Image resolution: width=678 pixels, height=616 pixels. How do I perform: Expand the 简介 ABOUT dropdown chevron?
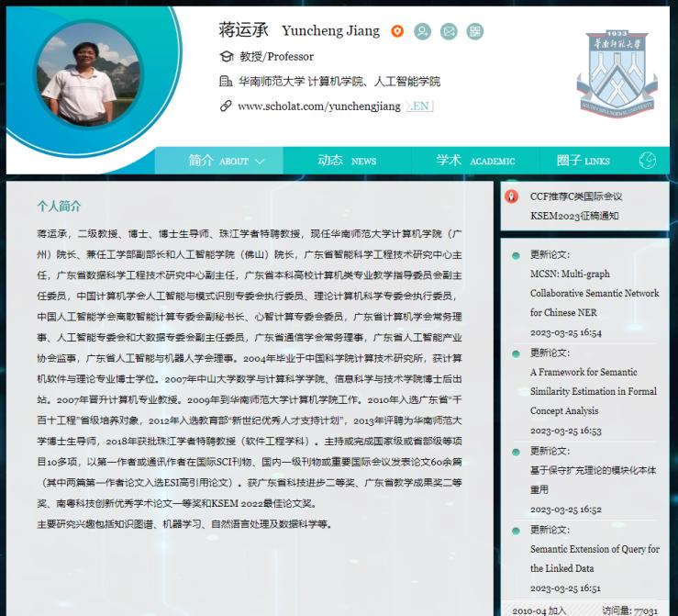[260, 162]
